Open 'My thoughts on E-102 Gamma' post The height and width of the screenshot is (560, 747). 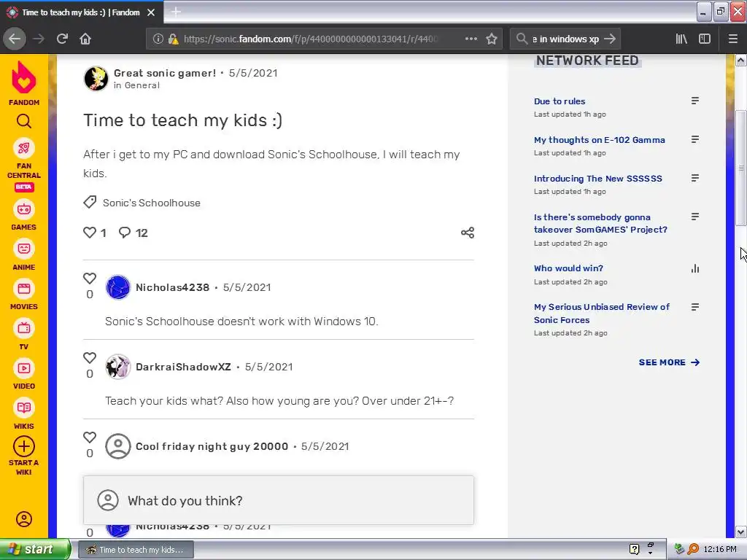[600, 139]
